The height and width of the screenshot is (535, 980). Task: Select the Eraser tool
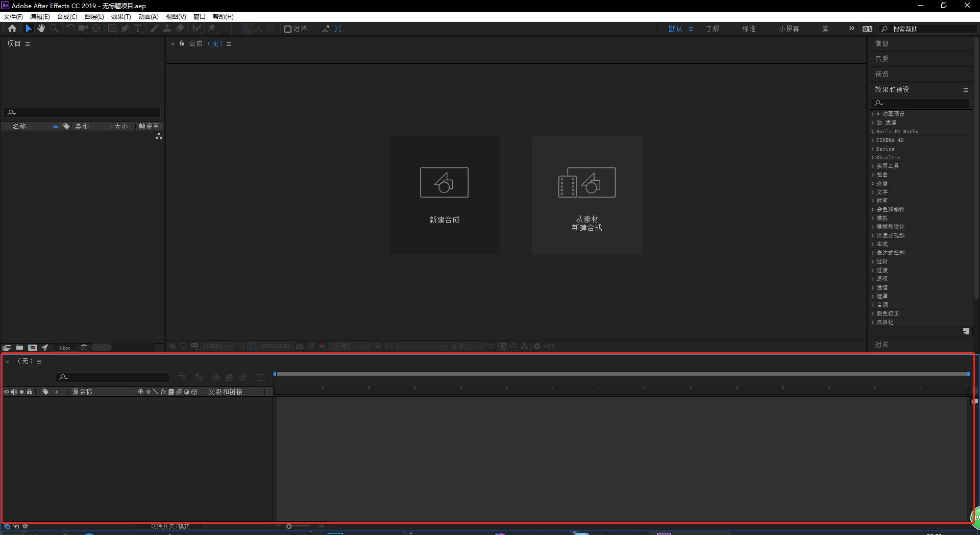[180, 29]
